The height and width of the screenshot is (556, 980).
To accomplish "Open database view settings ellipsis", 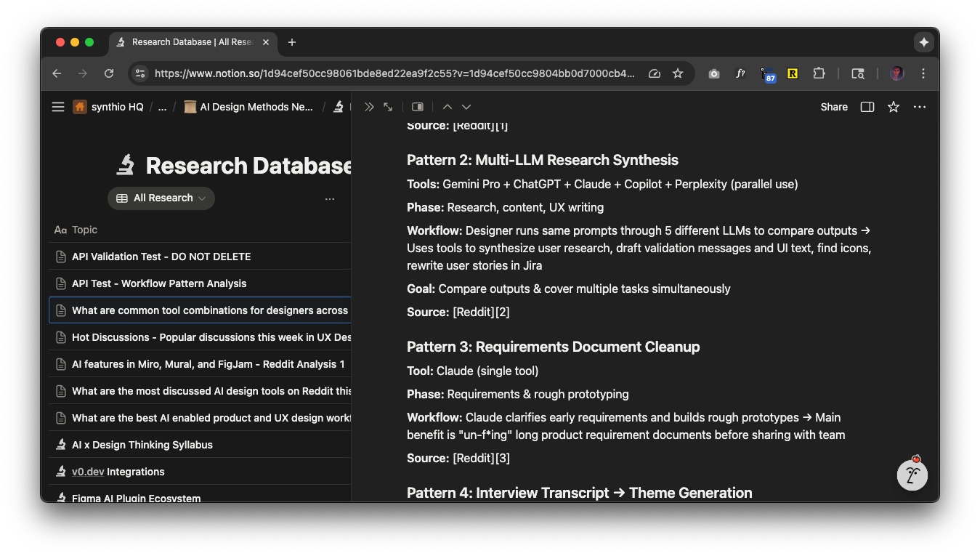I will click(x=330, y=198).
